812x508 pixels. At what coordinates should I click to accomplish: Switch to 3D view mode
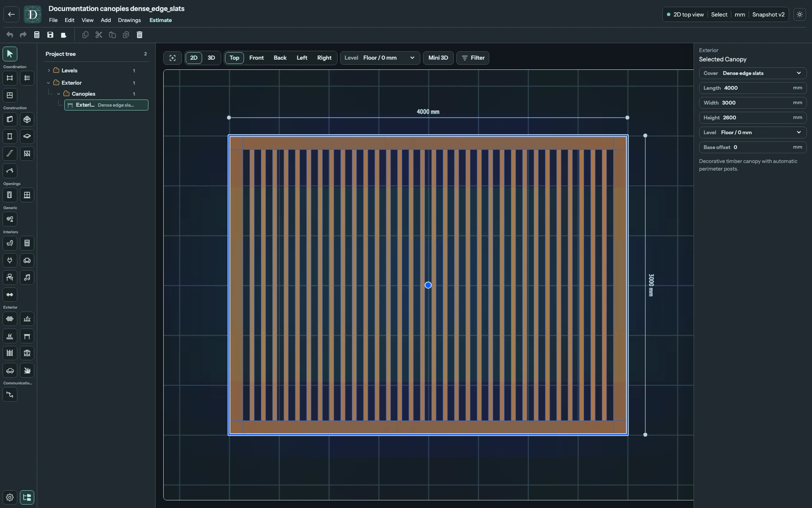211,58
